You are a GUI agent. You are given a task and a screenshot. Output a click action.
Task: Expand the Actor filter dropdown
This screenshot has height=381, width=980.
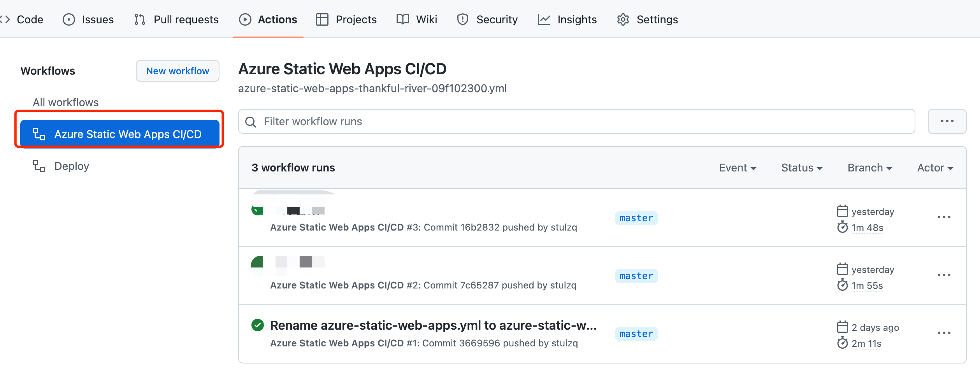point(935,168)
